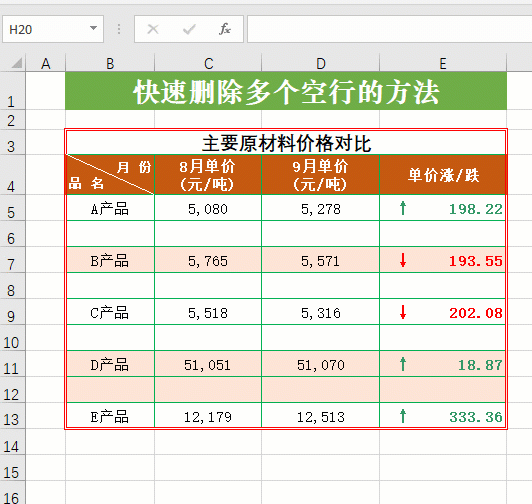This screenshot has height=504, width=532.
Task: Select the cell with 5,518
Action: coord(208,312)
